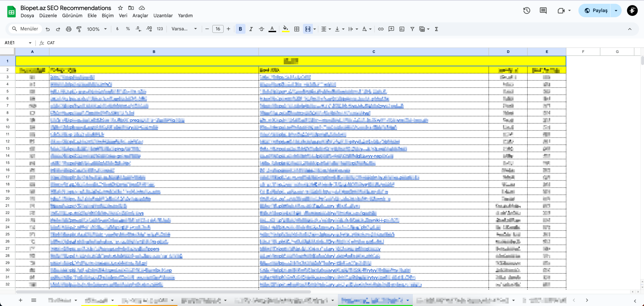Click the Redo arrow
This screenshot has width=644, height=306.
pyautogui.click(x=58, y=29)
